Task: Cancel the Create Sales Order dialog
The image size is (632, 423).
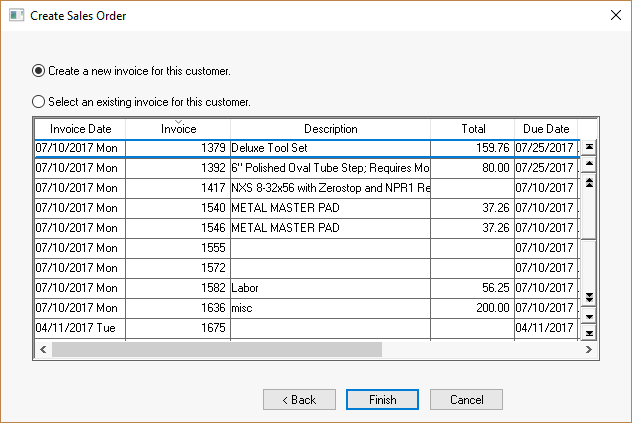Action: (466, 400)
